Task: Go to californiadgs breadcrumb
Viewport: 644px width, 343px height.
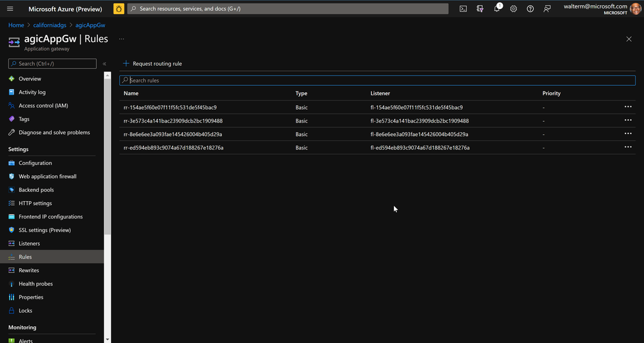Action: tap(50, 25)
